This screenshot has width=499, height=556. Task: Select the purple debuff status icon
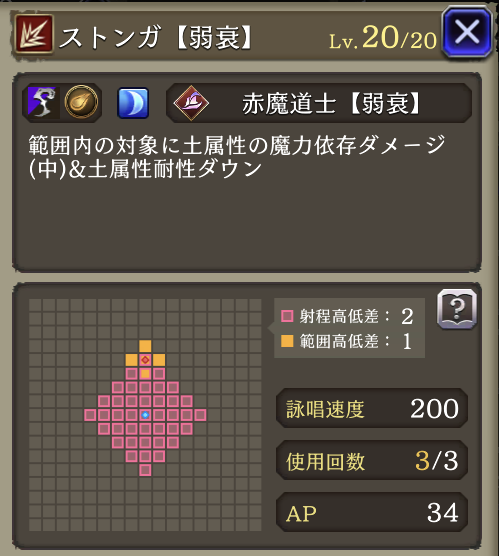pos(42,102)
